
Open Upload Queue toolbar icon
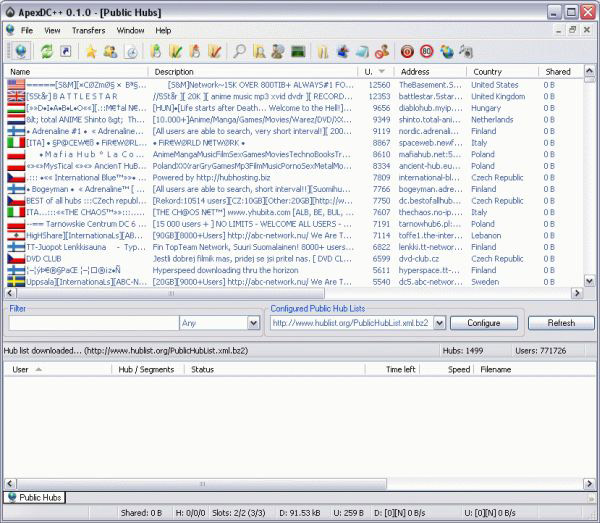pyautogui.click(x=195, y=52)
